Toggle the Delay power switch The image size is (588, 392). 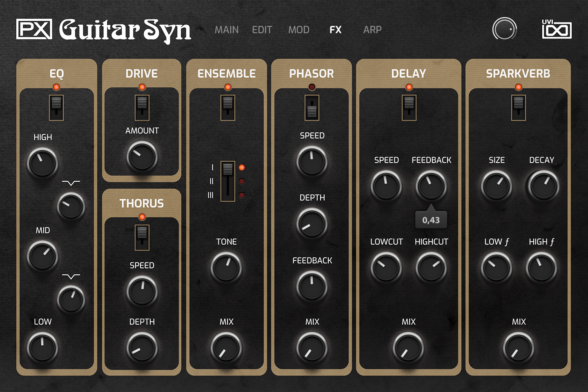click(409, 108)
